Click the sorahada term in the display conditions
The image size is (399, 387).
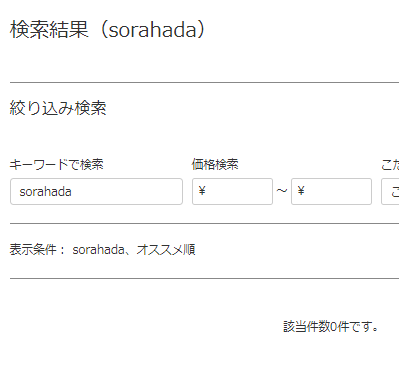(98, 249)
